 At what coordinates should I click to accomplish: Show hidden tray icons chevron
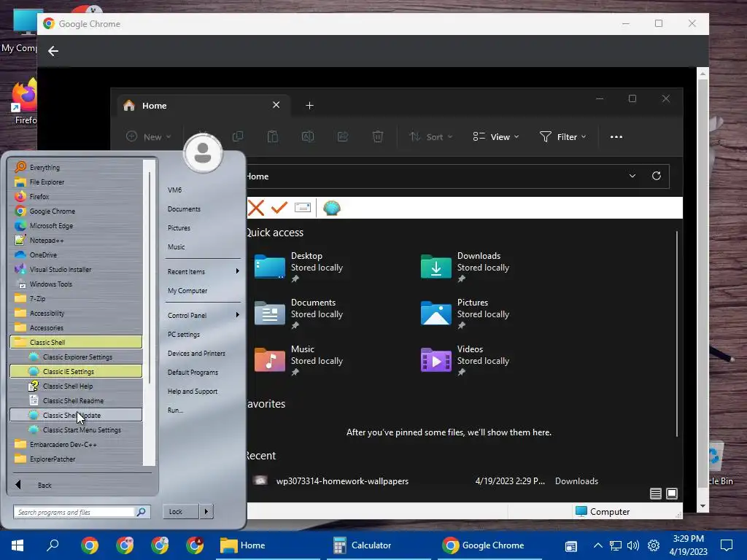(x=598, y=545)
